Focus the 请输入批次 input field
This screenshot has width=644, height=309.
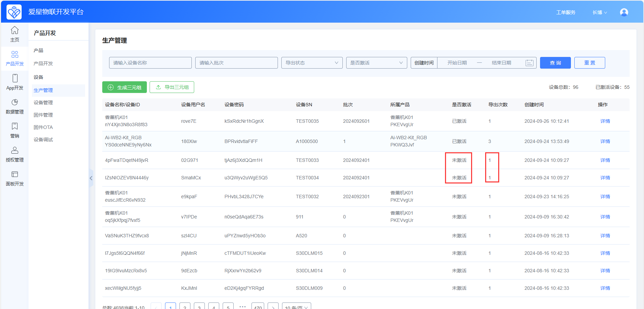point(236,63)
